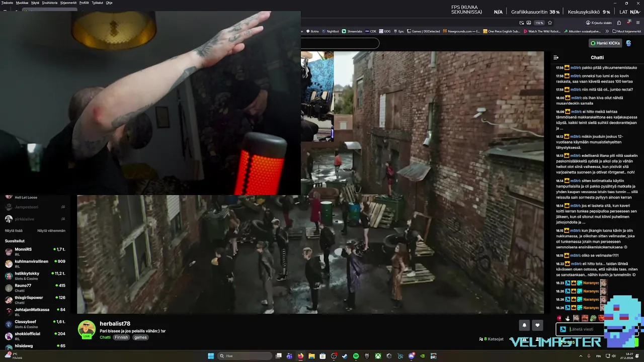Open File Explorer from the taskbar
Viewport: 644px width, 362px height.
pos(311,356)
